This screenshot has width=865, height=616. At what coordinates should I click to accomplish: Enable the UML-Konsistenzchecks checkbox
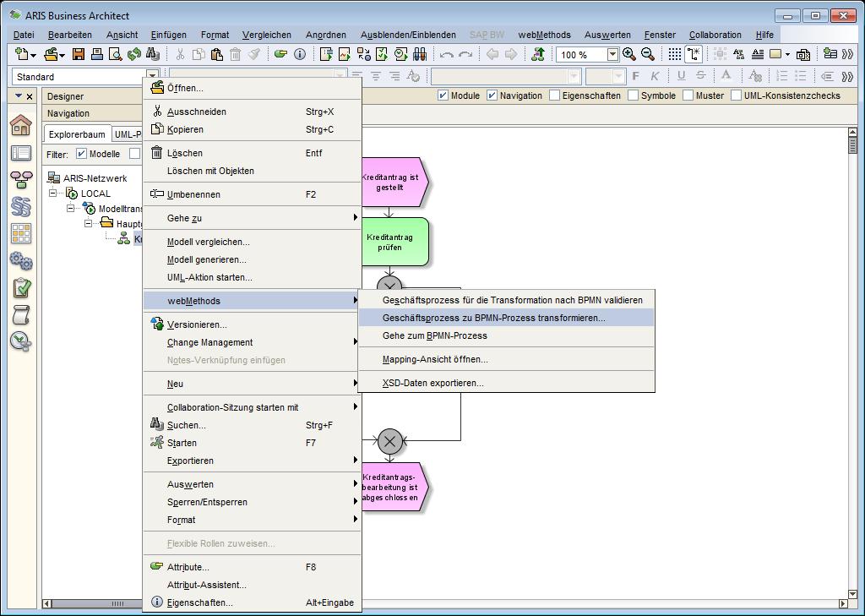point(736,95)
